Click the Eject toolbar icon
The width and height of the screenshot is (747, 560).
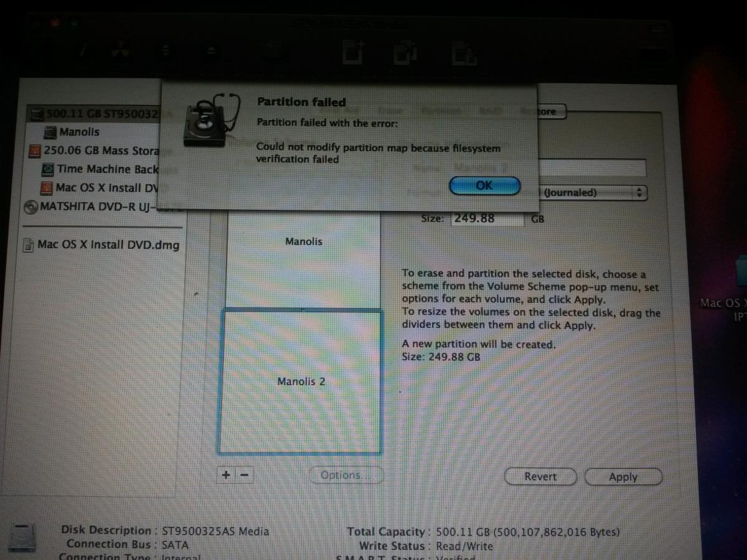[x=211, y=51]
